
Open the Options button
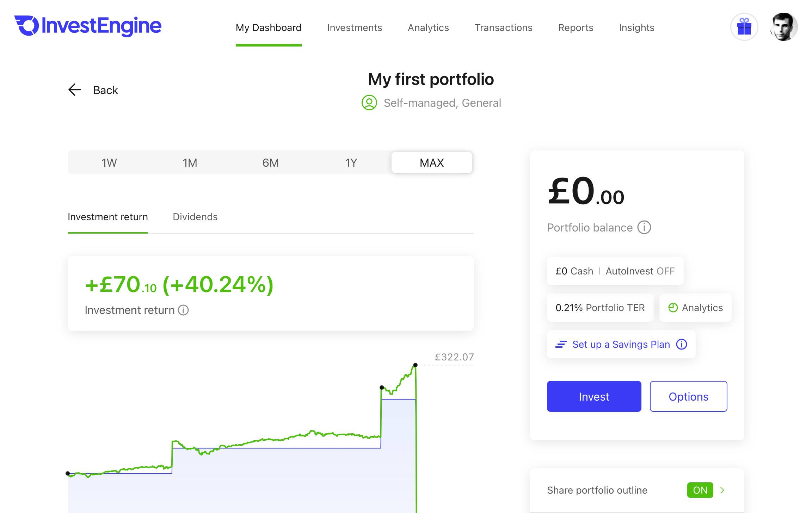[x=688, y=396]
